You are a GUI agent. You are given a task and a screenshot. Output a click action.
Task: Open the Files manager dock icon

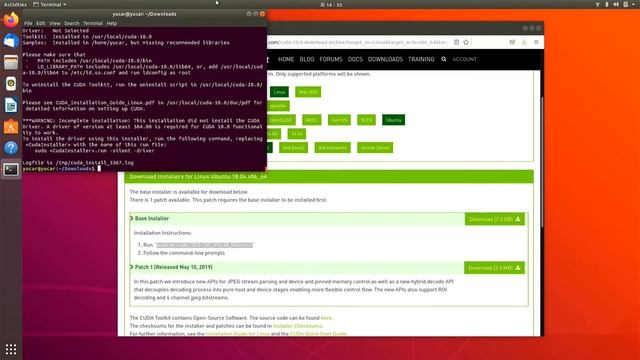(11, 62)
